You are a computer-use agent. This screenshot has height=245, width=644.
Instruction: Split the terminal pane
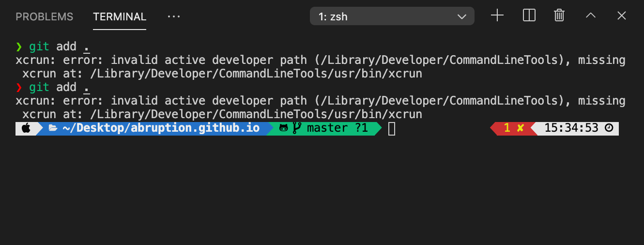pyautogui.click(x=529, y=15)
